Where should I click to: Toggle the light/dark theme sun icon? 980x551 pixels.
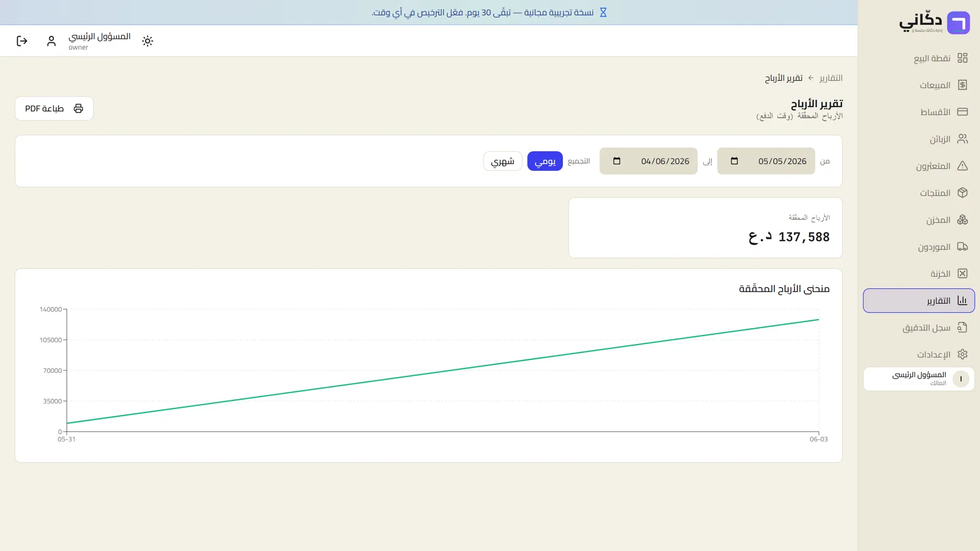pyautogui.click(x=148, y=41)
